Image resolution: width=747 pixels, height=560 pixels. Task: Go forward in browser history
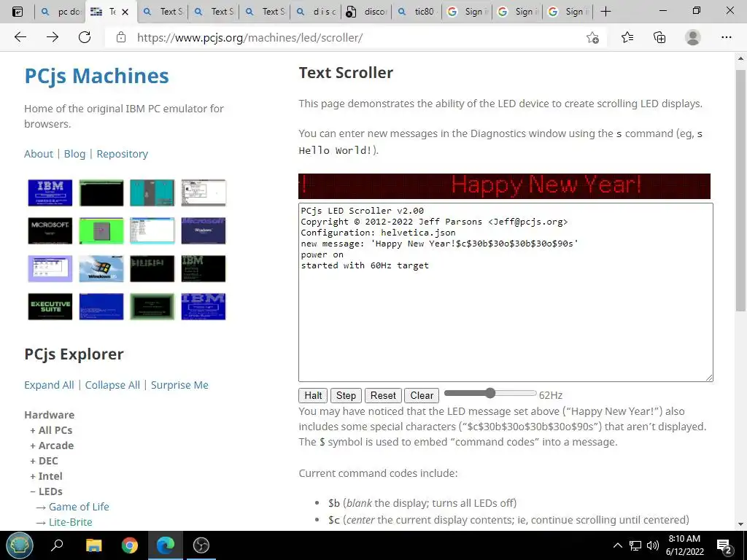coord(53,37)
